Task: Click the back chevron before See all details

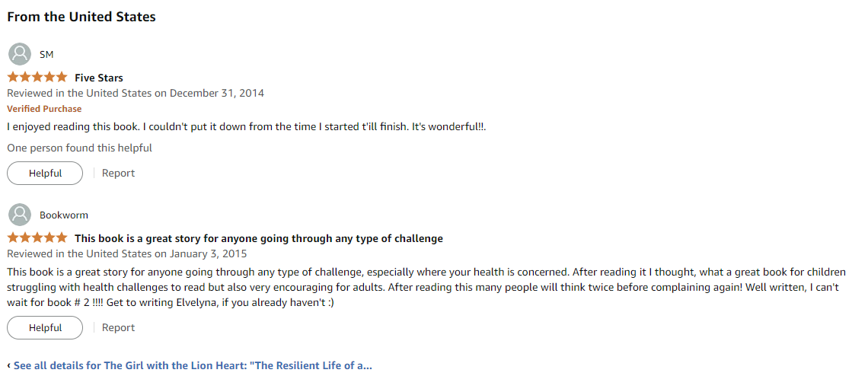Action: coord(9,366)
